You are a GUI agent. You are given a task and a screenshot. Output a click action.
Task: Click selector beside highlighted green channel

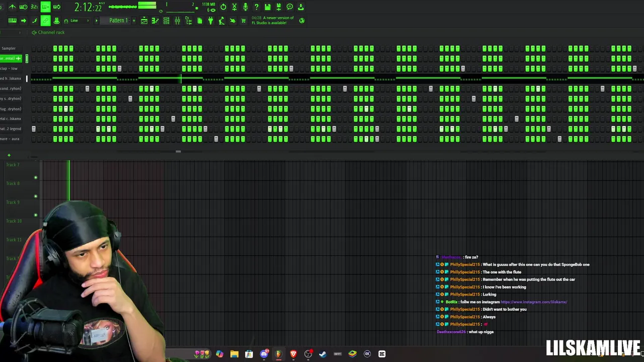coord(27,58)
